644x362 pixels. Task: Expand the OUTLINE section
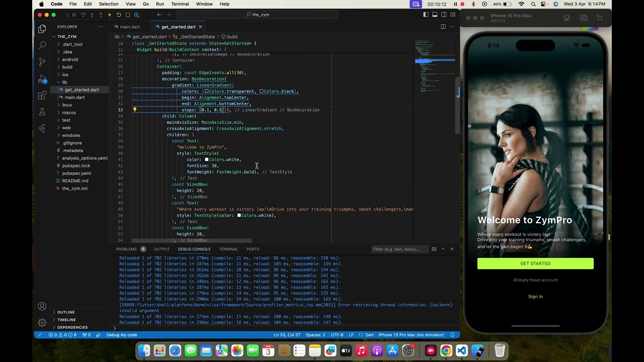click(x=66, y=312)
